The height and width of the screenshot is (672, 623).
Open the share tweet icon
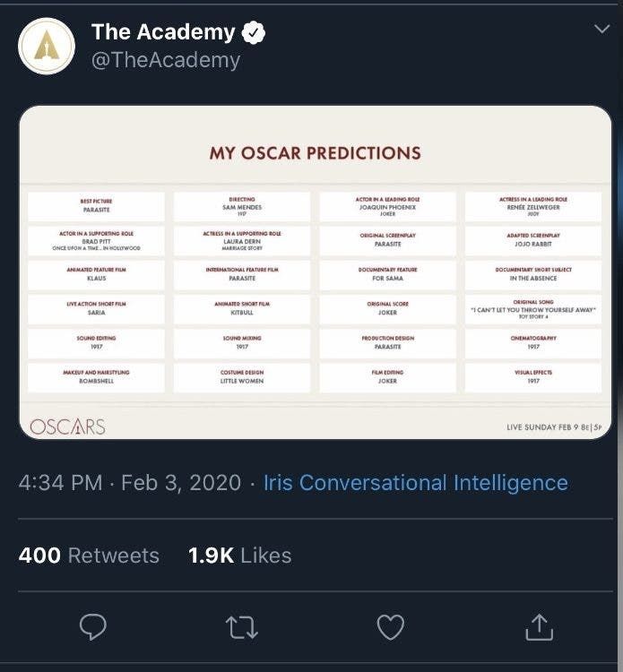point(539,626)
